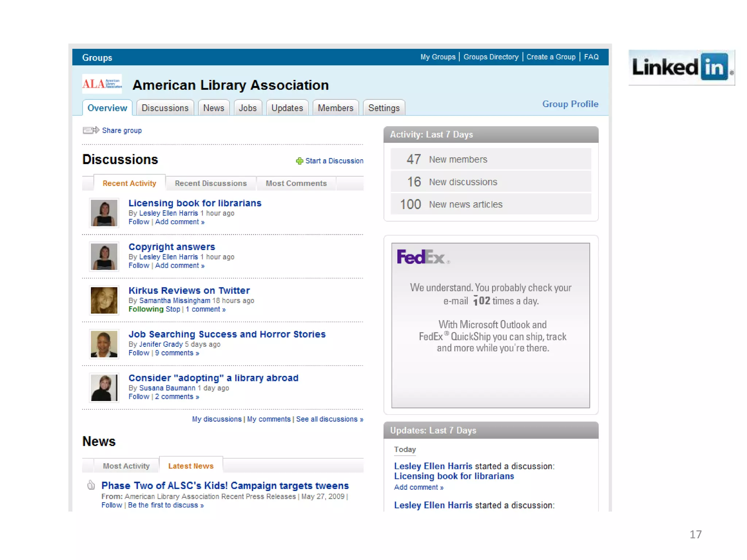Select the Recent Discussions sub-tab
Screen dimensions: 747x560
(x=211, y=183)
